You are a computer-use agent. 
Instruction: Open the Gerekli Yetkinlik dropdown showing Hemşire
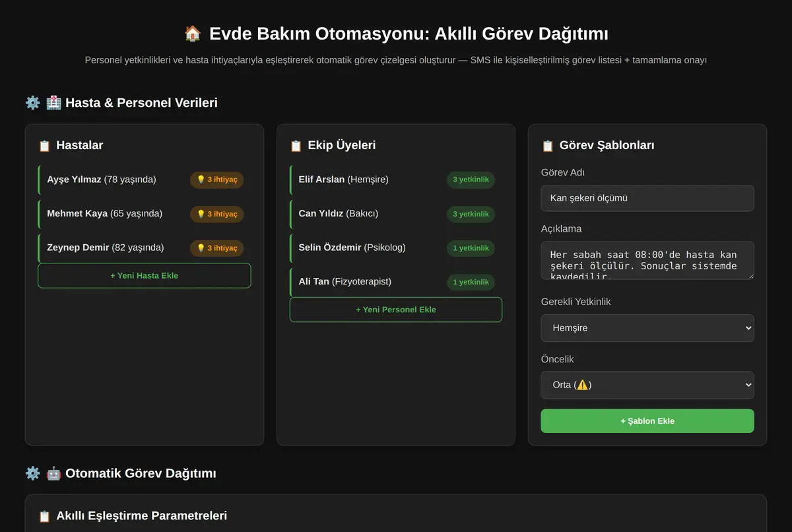click(x=647, y=328)
